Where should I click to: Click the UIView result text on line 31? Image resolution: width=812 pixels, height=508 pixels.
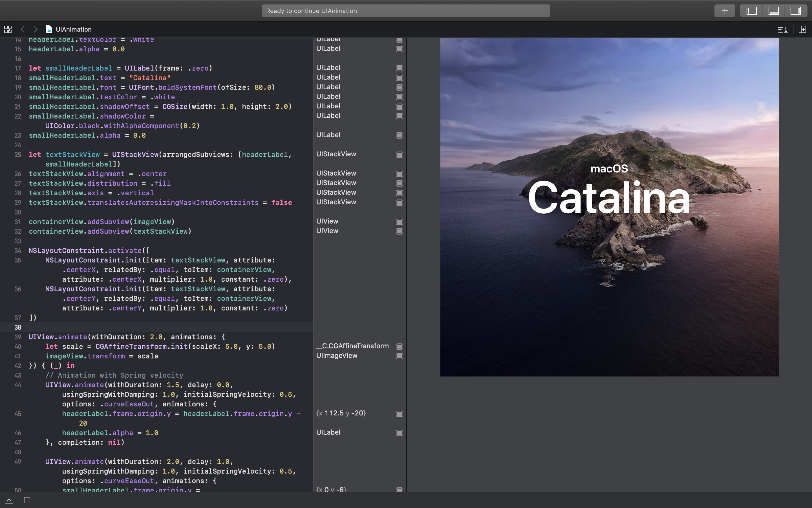[327, 222]
